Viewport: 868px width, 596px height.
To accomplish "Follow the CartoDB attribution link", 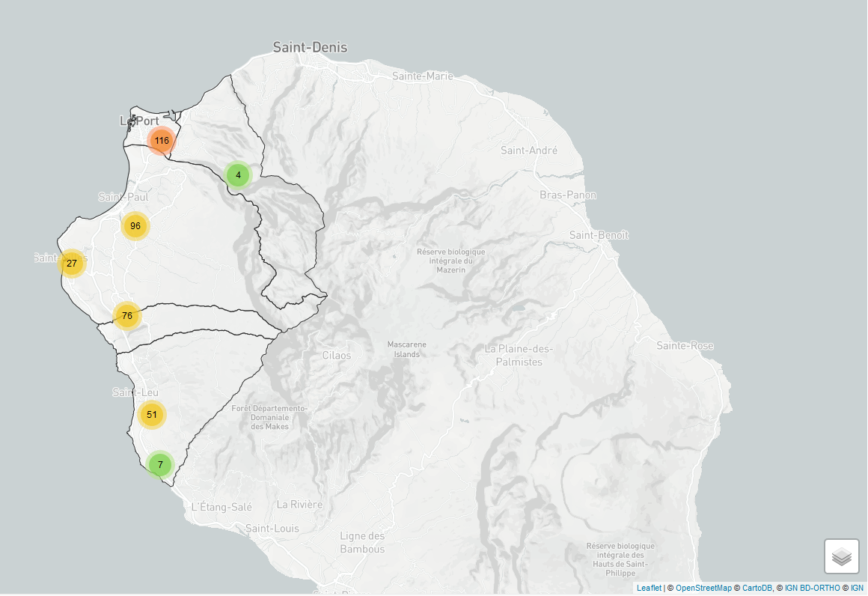I will tap(757, 589).
